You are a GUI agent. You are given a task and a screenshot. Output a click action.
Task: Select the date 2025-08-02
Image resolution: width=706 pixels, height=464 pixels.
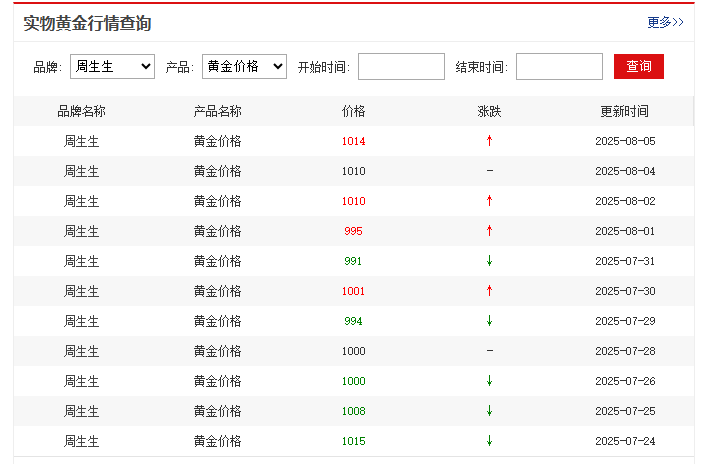(x=625, y=201)
